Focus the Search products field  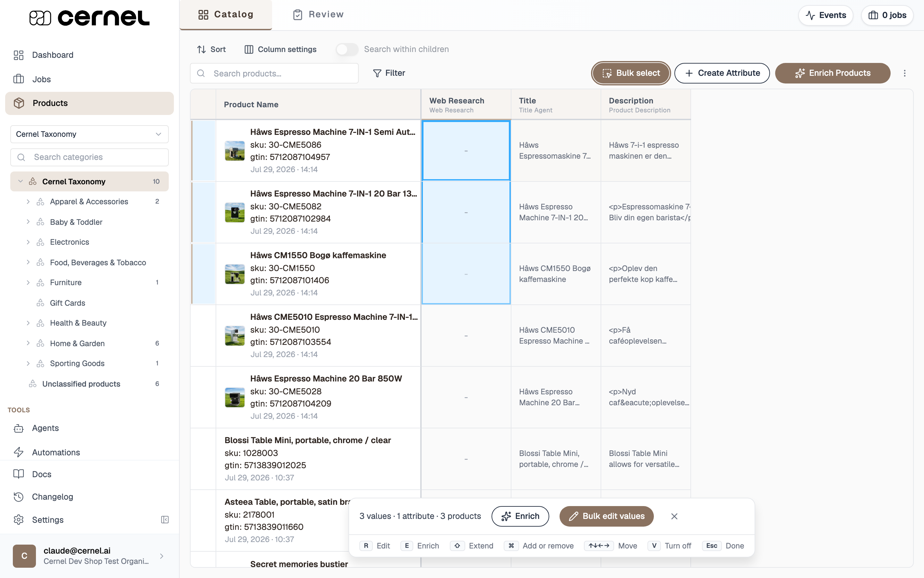pyautogui.click(x=274, y=73)
